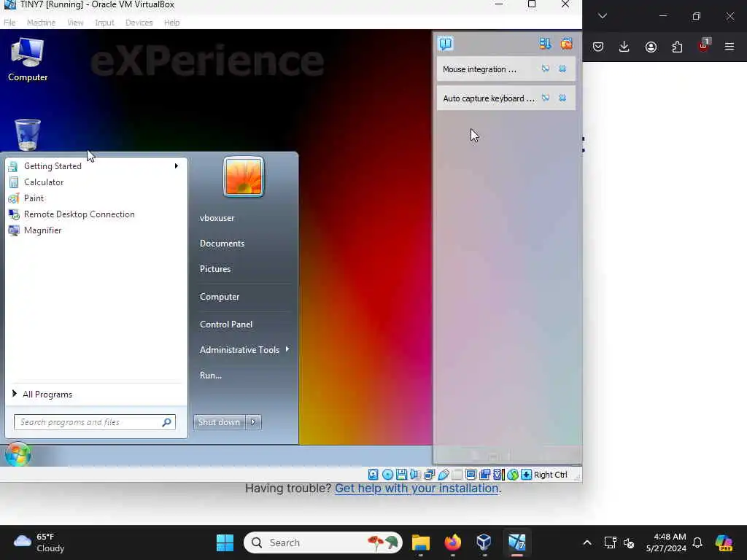Click the display status bar icon
Screen dimensions: 747x560
click(471, 474)
